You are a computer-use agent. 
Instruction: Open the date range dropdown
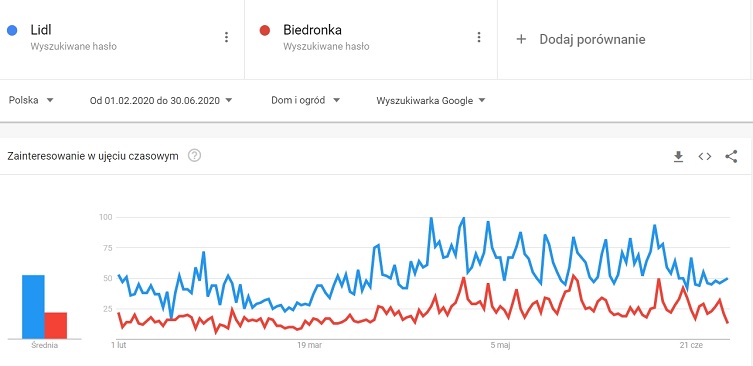pos(161,100)
